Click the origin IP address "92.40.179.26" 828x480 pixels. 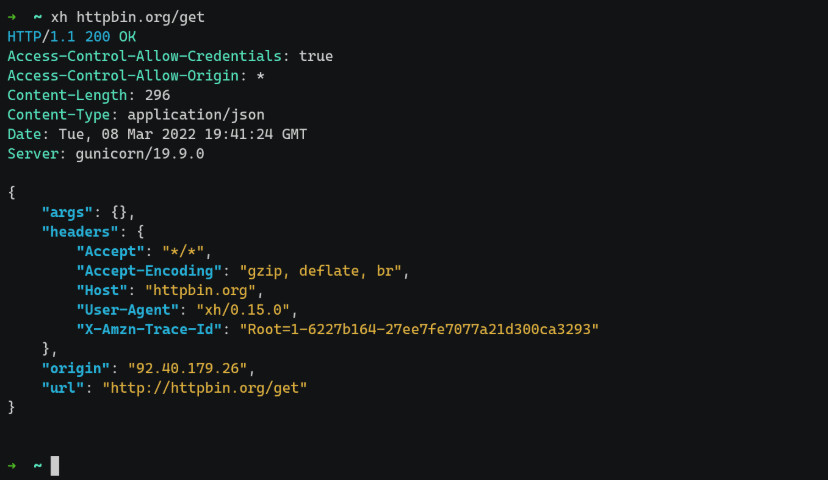(x=187, y=368)
